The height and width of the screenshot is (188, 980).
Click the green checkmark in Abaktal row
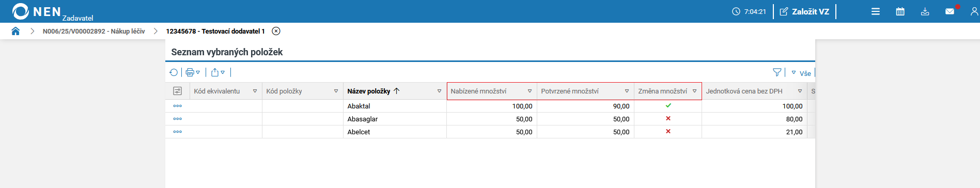coord(668,105)
